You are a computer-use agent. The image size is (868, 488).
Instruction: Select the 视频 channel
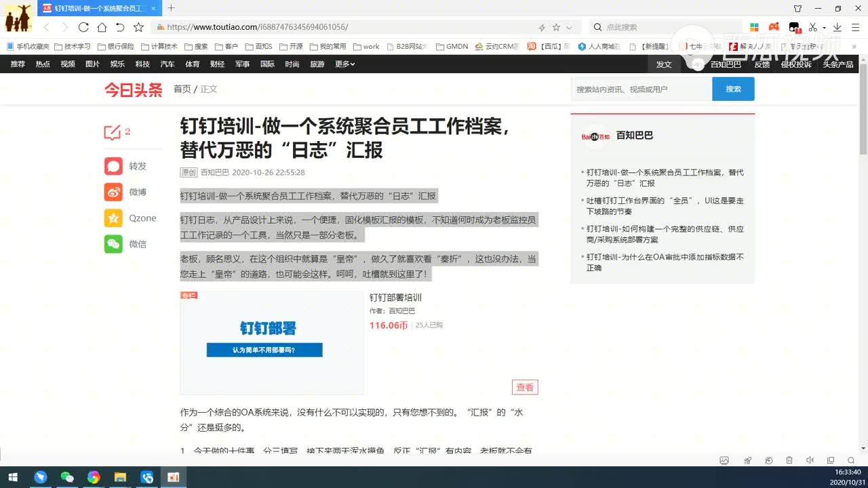(x=68, y=64)
